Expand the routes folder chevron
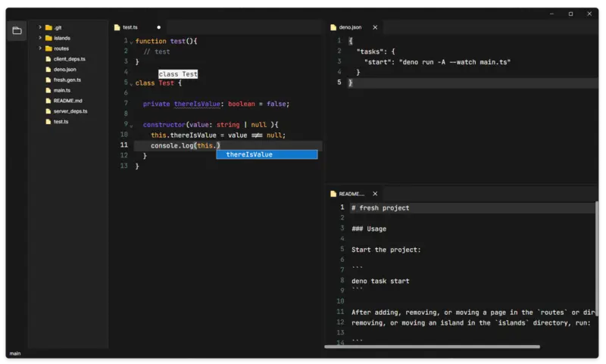 pyautogui.click(x=40, y=48)
